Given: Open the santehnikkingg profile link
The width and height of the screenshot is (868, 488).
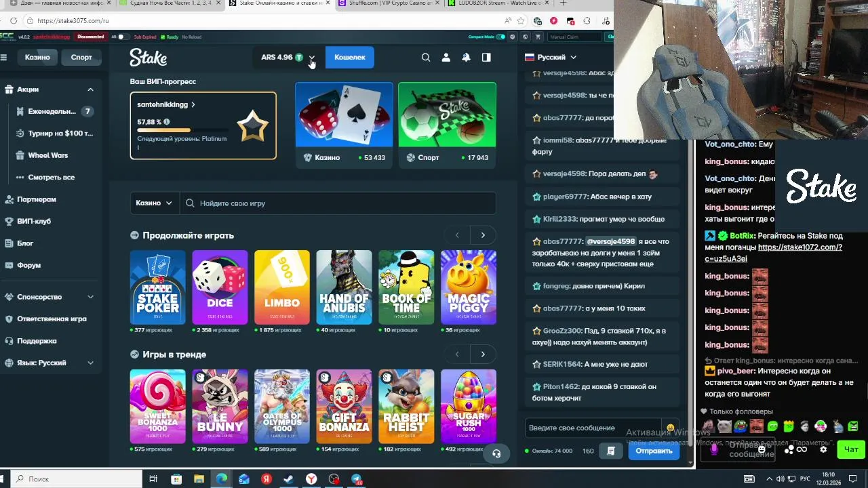Looking at the screenshot, I should [166, 105].
